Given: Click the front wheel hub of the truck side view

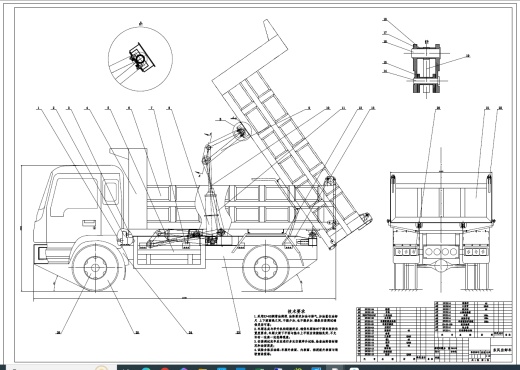Looking at the screenshot, I should pyautogui.click(x=95, y=268).
